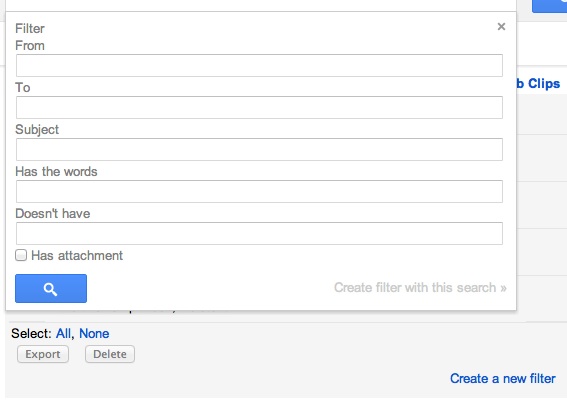Click the search bar above the Filter panel
567x404 pixels.
[x=260, y=5]
